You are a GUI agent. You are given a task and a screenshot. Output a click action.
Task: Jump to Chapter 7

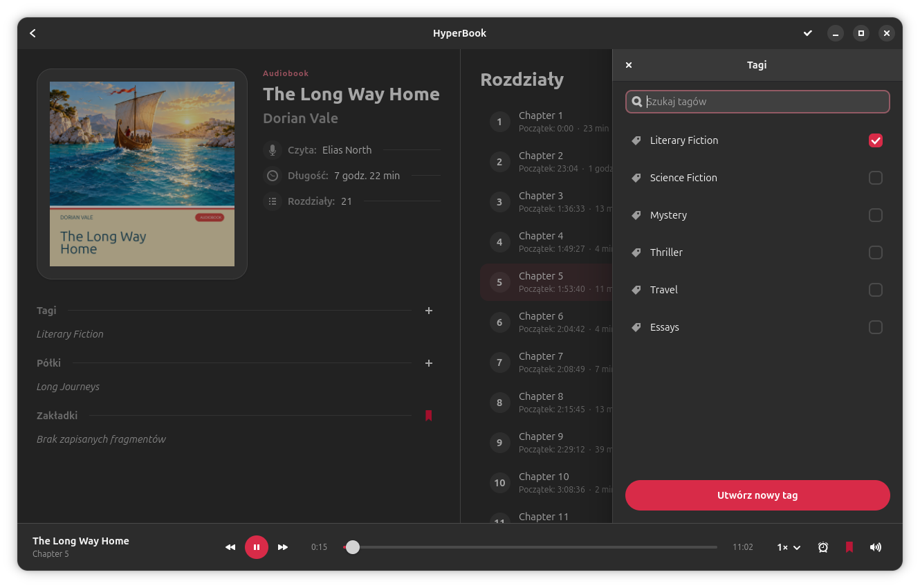pyautogui.click(x=546, y=362)
